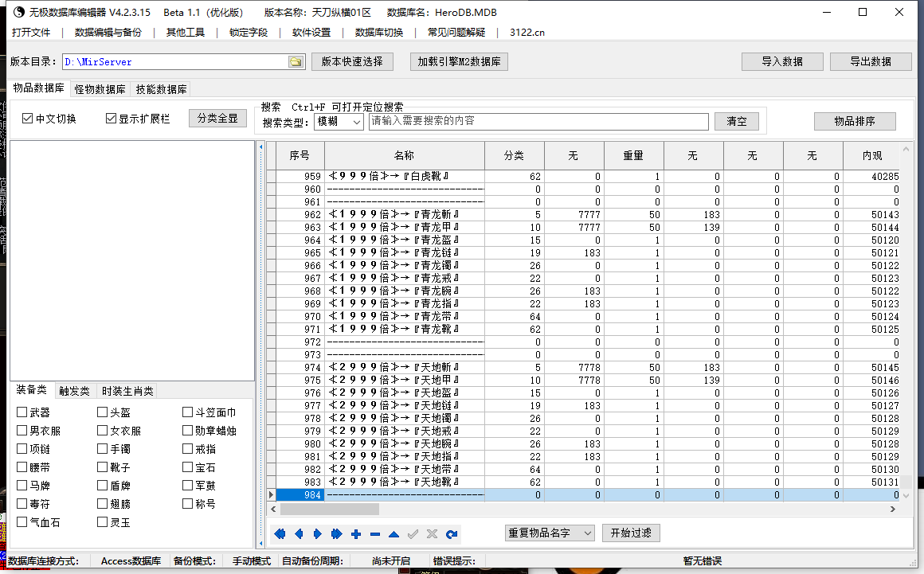
Task: Click the edit record triangle icon
Action: point(393,534)
